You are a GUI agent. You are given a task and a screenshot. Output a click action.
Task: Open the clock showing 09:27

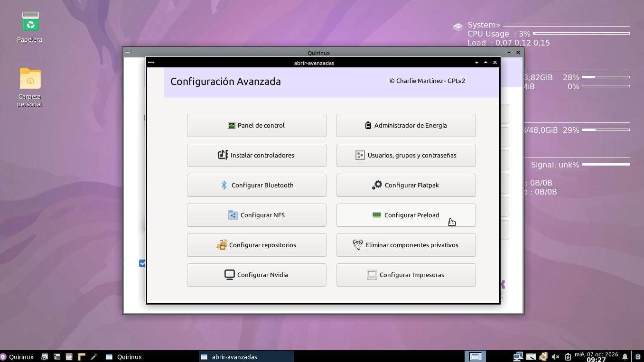596,357
